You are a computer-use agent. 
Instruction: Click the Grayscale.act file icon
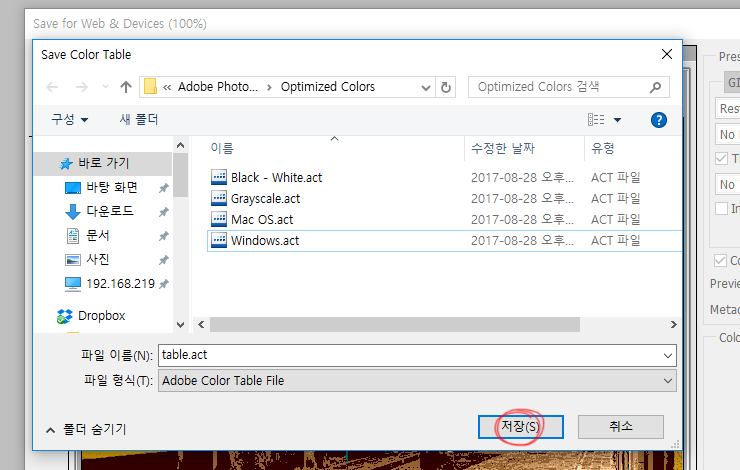tap(219, 198)
